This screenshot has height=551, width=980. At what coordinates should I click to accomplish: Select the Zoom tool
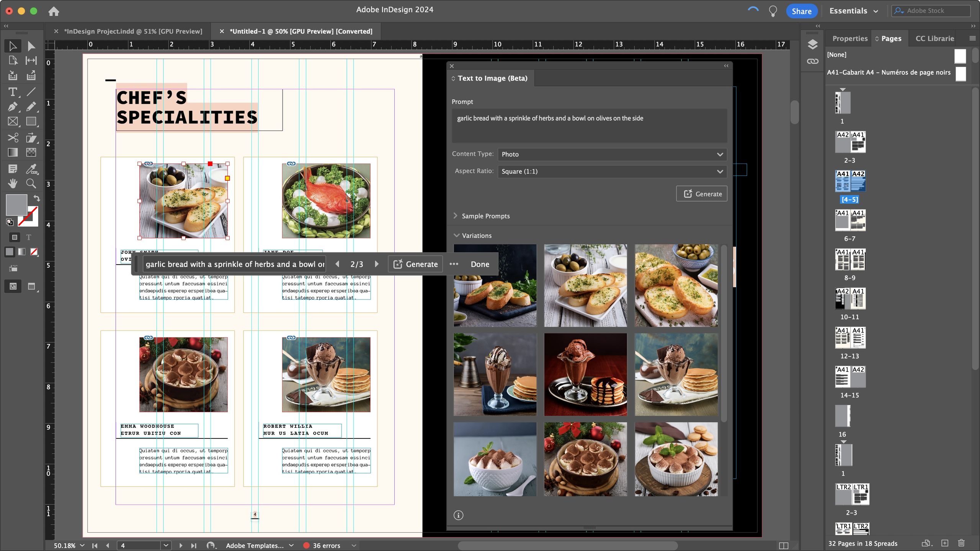tap(31, 183)
